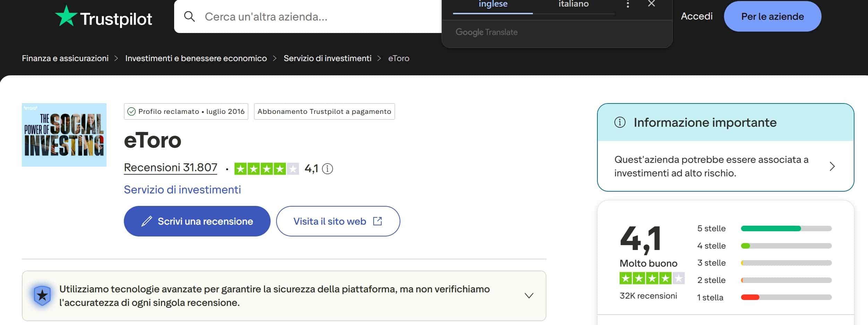Screen dimensions: 868x325
Task: Open the eToro company logo thumbnail
Action: 64,135
